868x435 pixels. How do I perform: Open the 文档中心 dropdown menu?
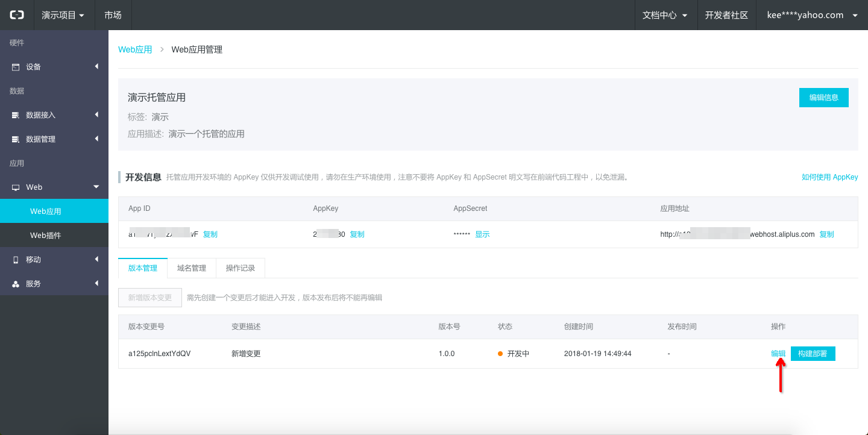pyautogui.click(x=665, y=15)
